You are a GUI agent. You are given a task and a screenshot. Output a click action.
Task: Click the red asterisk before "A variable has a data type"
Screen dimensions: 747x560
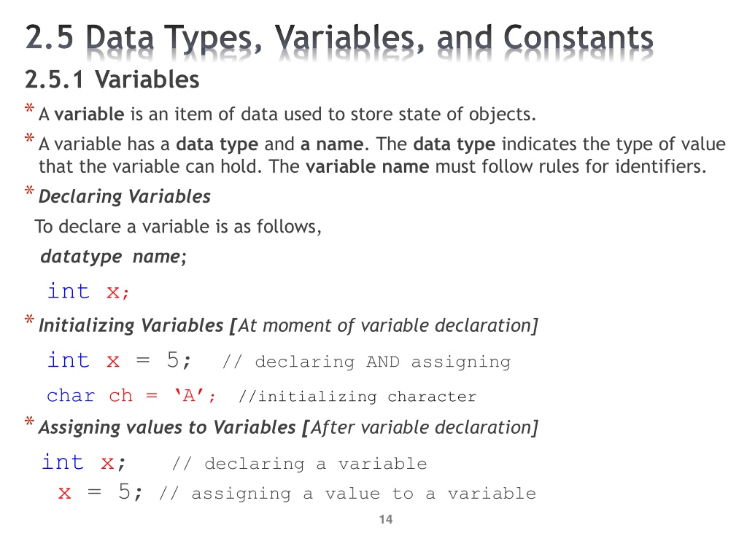pos(29,139)
